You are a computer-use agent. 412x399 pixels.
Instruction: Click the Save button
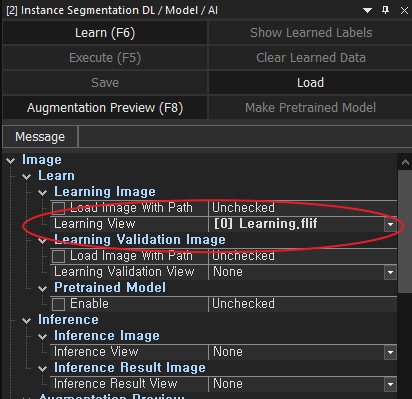105,83
